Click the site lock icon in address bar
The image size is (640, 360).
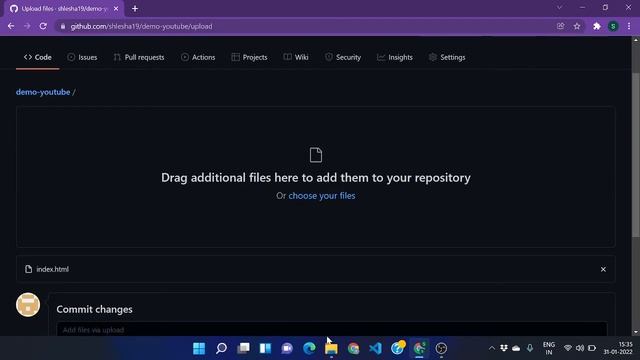62,26
